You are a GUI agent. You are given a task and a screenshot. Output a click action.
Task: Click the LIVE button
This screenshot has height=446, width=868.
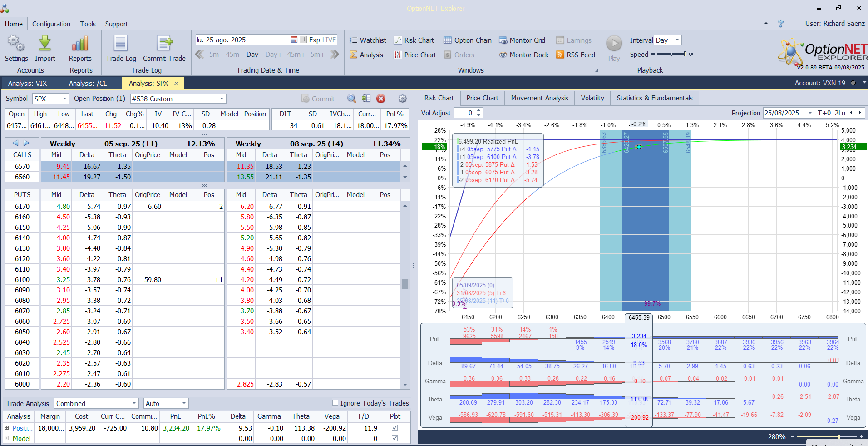[x=329, y=40]
